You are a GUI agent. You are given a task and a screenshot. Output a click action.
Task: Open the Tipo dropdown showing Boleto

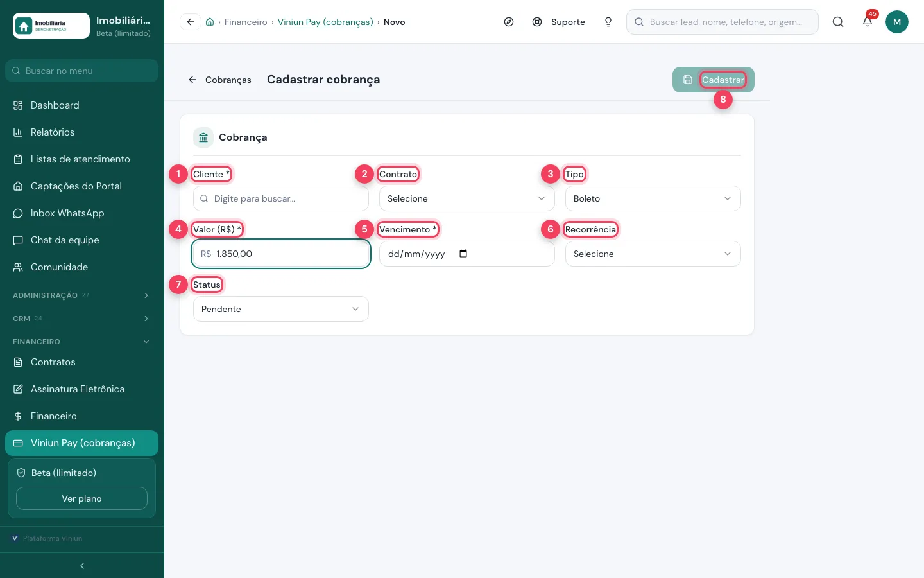point(653,198)
